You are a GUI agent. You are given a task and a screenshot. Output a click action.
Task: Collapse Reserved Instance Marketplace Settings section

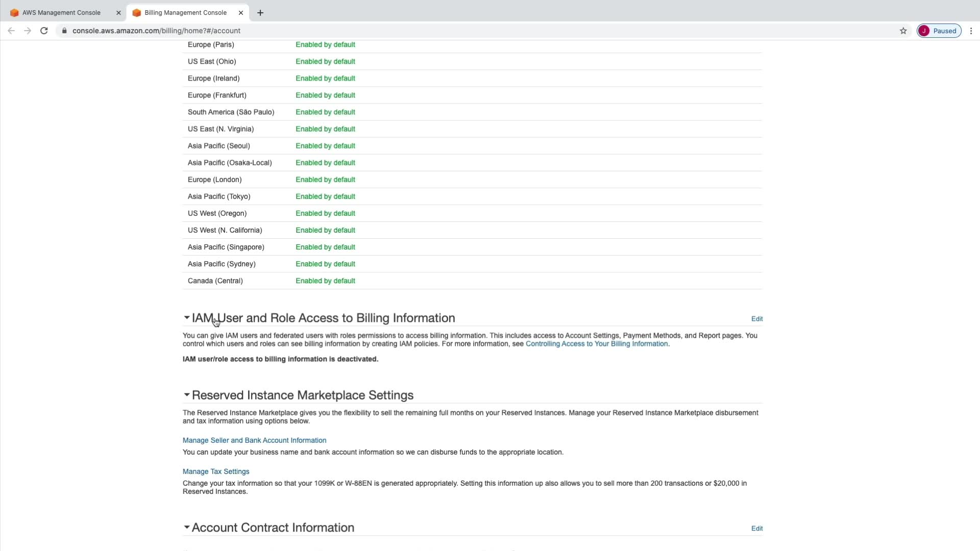(187, 395)
